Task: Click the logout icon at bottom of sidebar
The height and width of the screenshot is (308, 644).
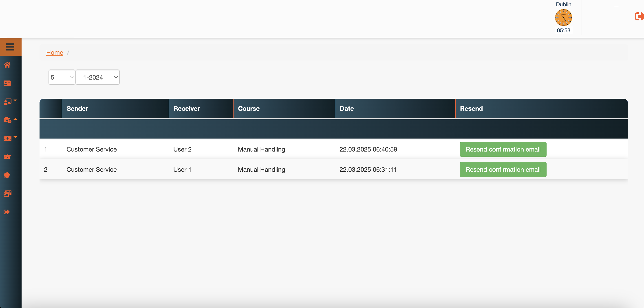Action: pos(7,212)
